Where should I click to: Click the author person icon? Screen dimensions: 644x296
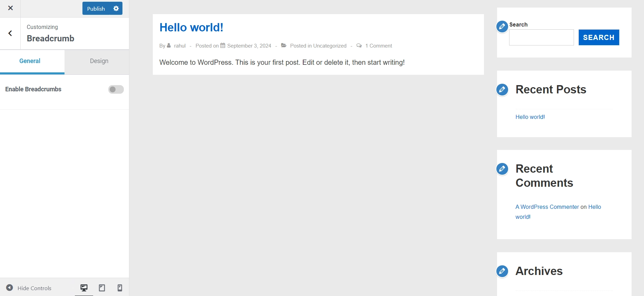tap(169, 45)
